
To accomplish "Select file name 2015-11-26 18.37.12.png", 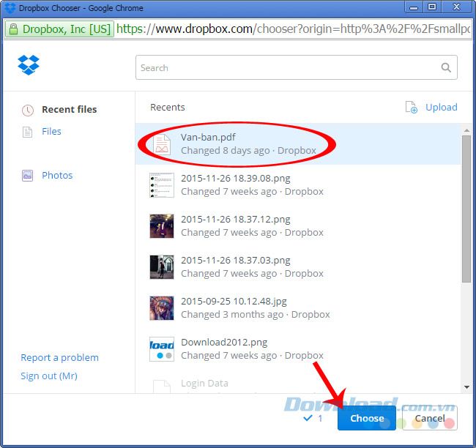I will tap(236, 219).
